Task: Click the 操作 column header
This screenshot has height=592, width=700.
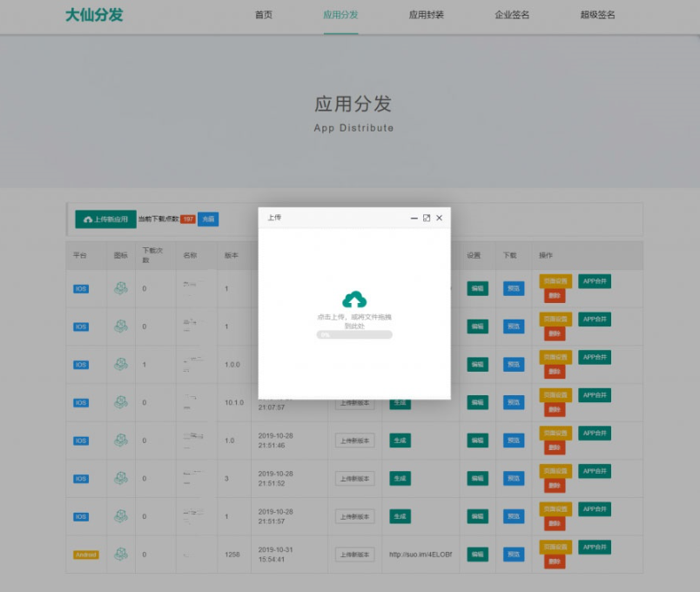Action: pyautogui.click(x=546, y=255)
